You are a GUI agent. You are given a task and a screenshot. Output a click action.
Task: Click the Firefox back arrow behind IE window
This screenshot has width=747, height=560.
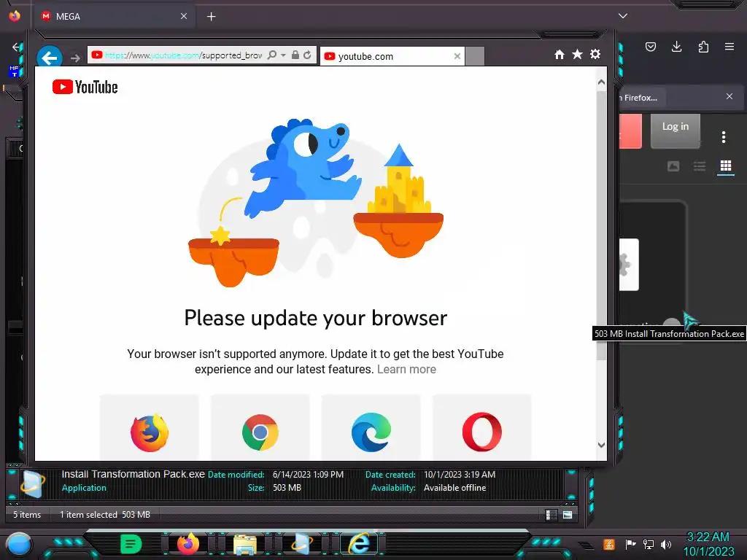[x=16, y=47]
